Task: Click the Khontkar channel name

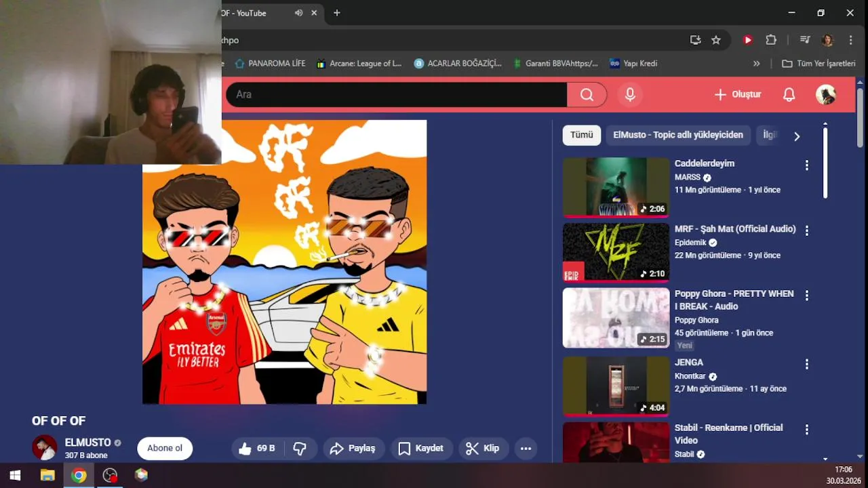Action: click(690, 376)
